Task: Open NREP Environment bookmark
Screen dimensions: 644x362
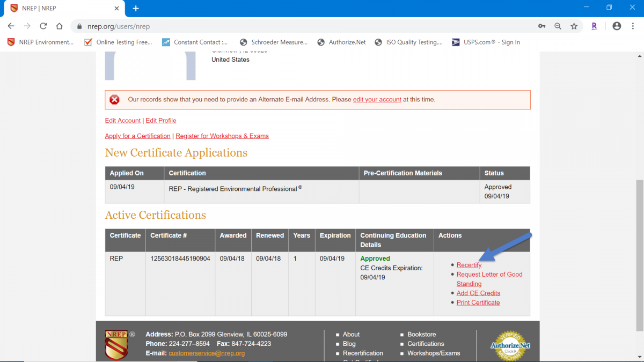Action: [41, 42]
